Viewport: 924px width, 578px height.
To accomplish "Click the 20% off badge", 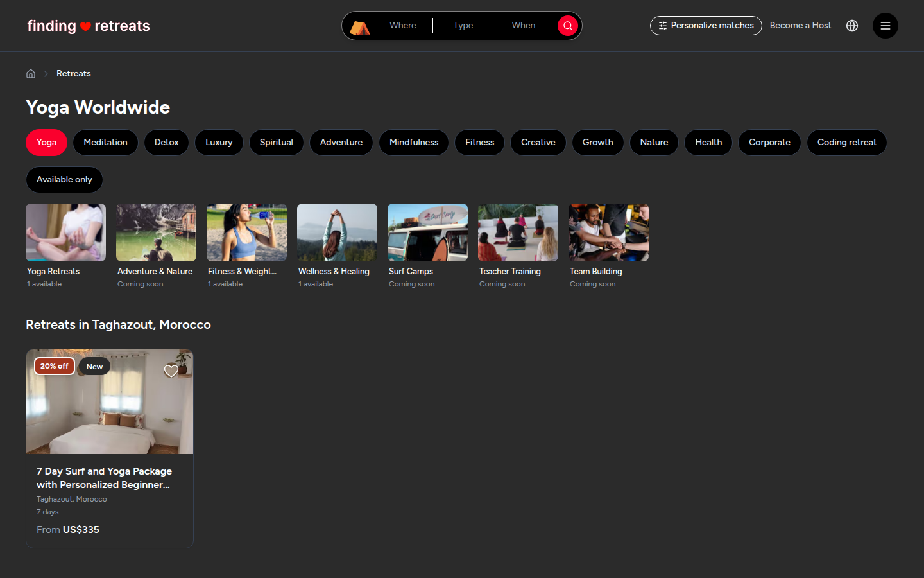I will [x=55, y=366].
